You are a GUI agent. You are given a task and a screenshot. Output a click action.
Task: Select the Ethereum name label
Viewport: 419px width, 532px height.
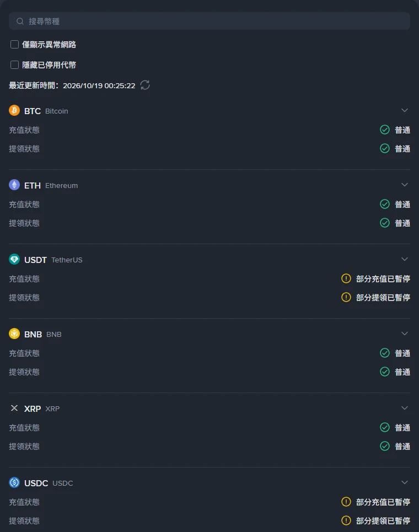click(61, 186)
